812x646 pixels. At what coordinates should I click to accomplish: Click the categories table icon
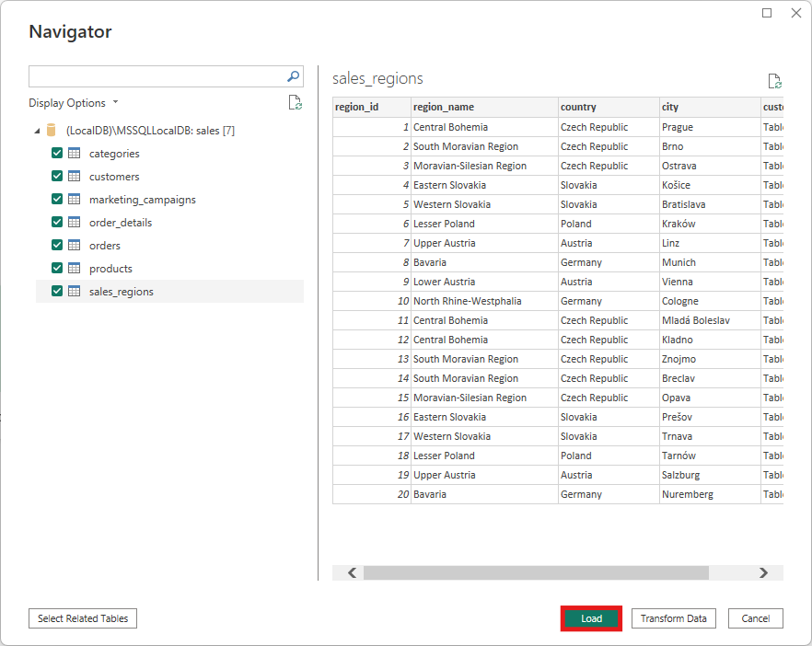pyautogui.click(x=75, y=153)
